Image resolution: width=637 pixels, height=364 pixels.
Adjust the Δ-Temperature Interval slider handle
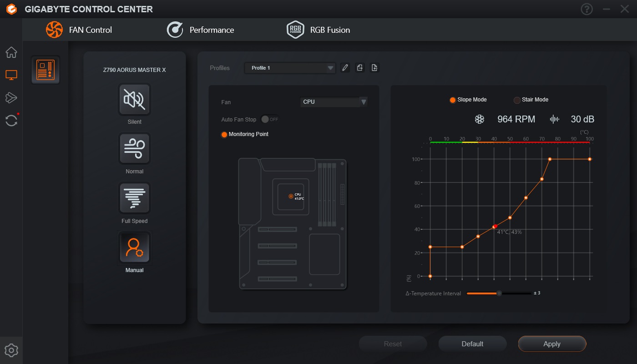tap(499, 293)
